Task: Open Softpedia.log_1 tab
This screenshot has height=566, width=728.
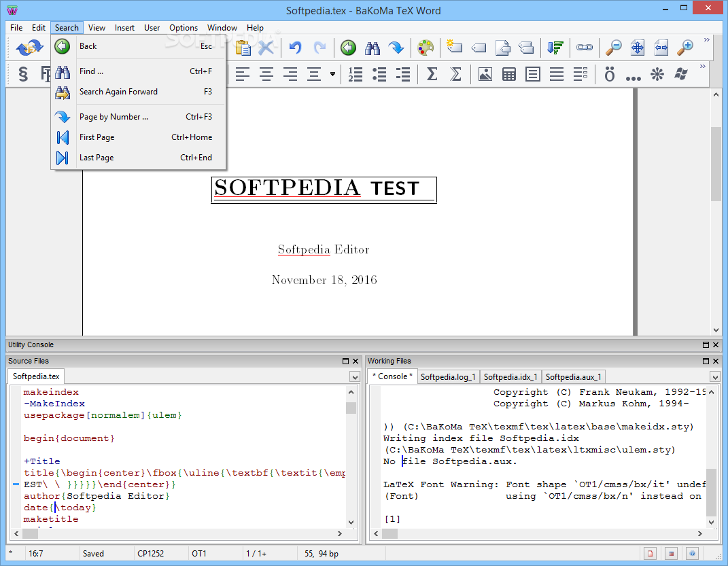Action: (x=447, y=376)
